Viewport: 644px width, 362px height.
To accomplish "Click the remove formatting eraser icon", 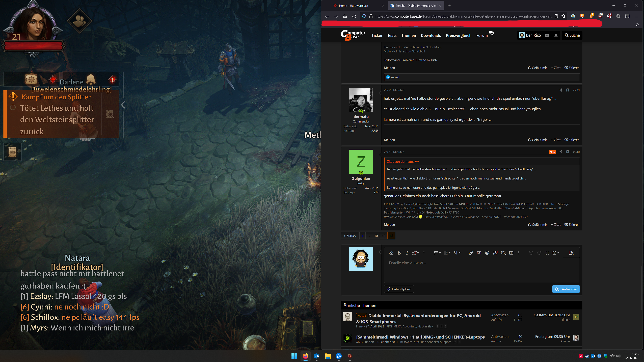I will click(x=391, y=253).
